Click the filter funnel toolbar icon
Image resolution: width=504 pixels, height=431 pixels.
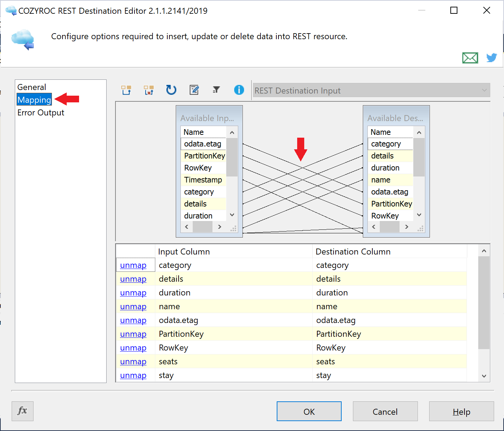click(x=216, y=90)
